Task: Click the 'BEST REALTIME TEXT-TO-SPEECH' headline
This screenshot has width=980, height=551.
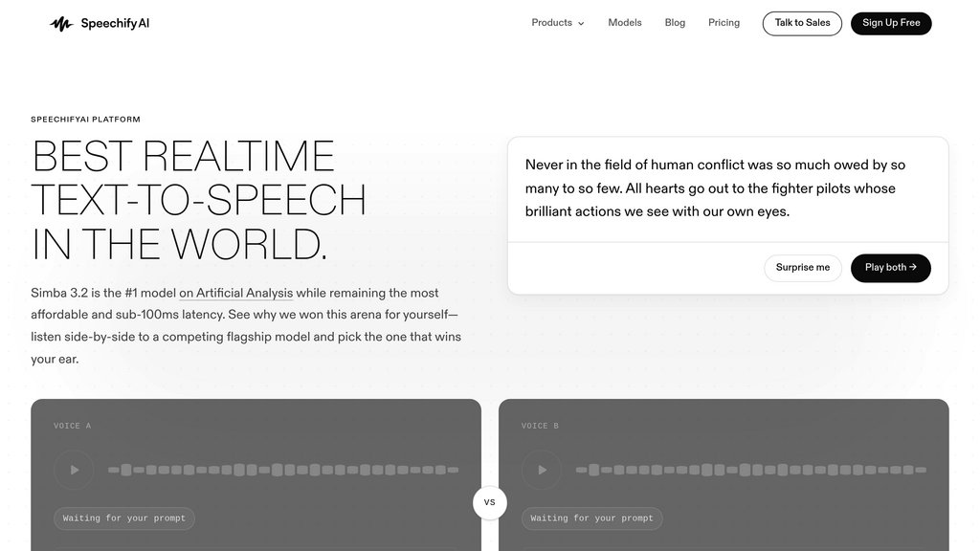Action: pos(198,200)
